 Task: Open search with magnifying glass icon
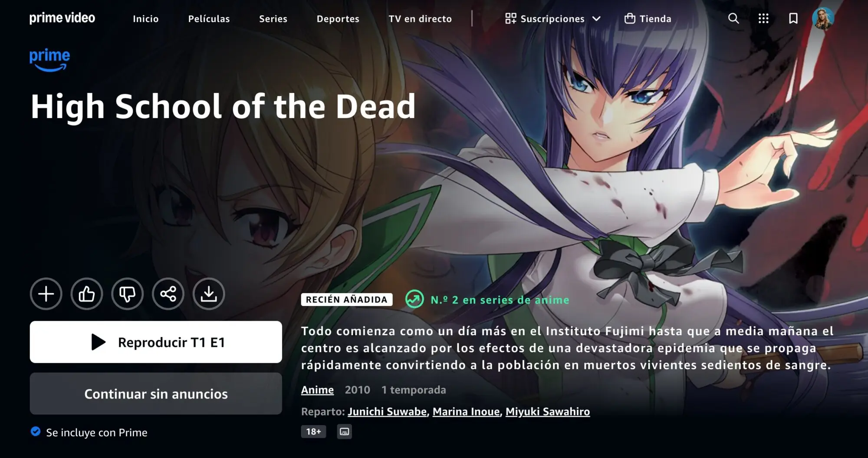tap(733, 18)
